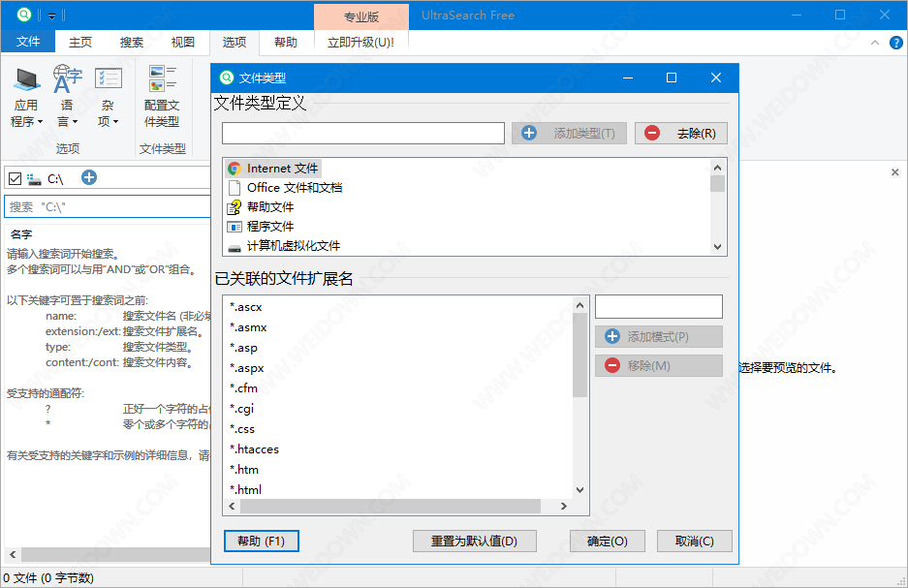Select the *.cgi extension
This screenshot has width=908, height=588.
[x=241, y=409]
